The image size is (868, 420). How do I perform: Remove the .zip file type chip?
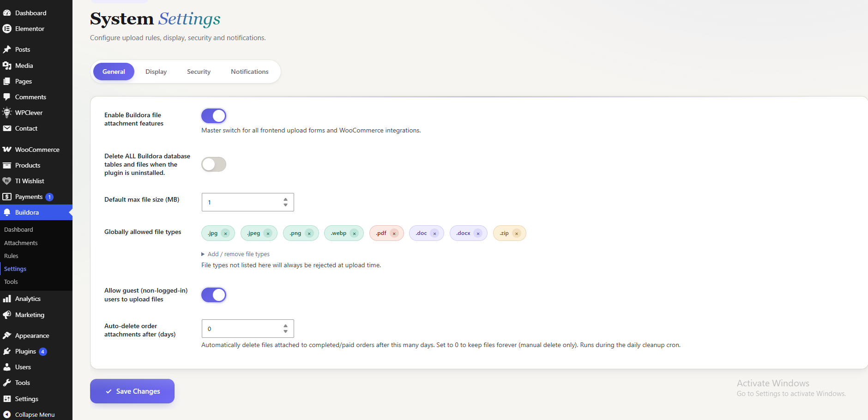[x=517, y=234]
